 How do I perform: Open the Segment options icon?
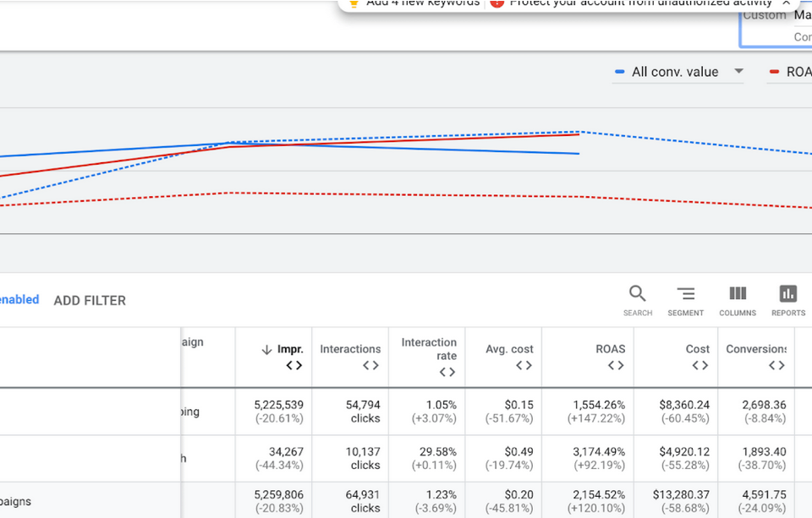pos(686,300)
